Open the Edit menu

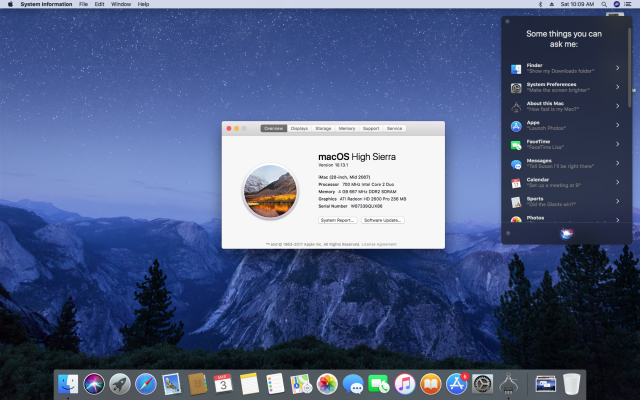[99, 4]
